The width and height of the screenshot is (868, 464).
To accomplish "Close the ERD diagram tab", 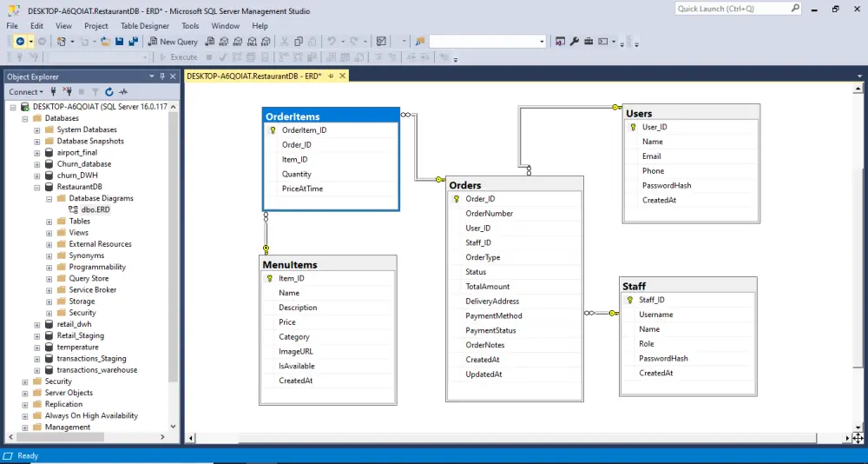I will pyautogui.click(x=343, y=76).
